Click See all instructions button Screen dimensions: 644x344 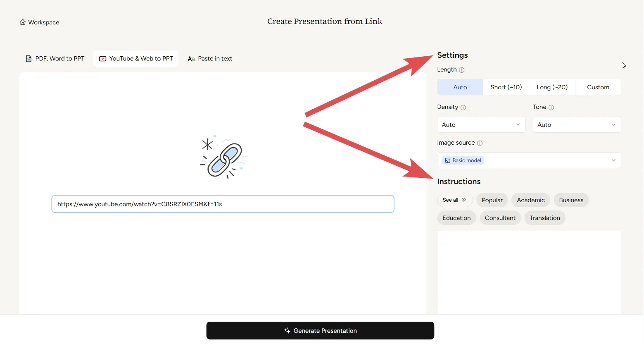coord(454,200)
